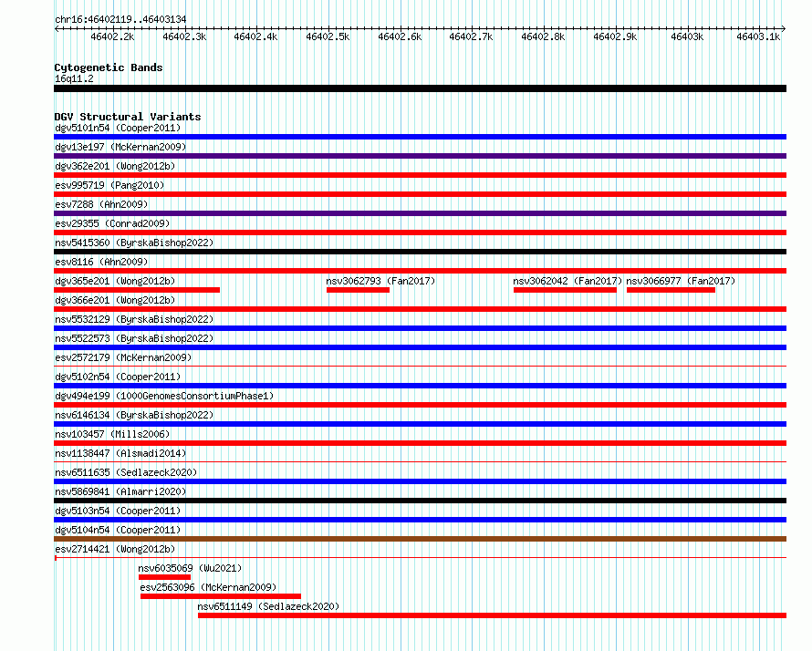812x651 pixels.
Task: Click the dgv5104n54 (Cooper2011) label
Action: pyautogui.click(x=118, y=530)
